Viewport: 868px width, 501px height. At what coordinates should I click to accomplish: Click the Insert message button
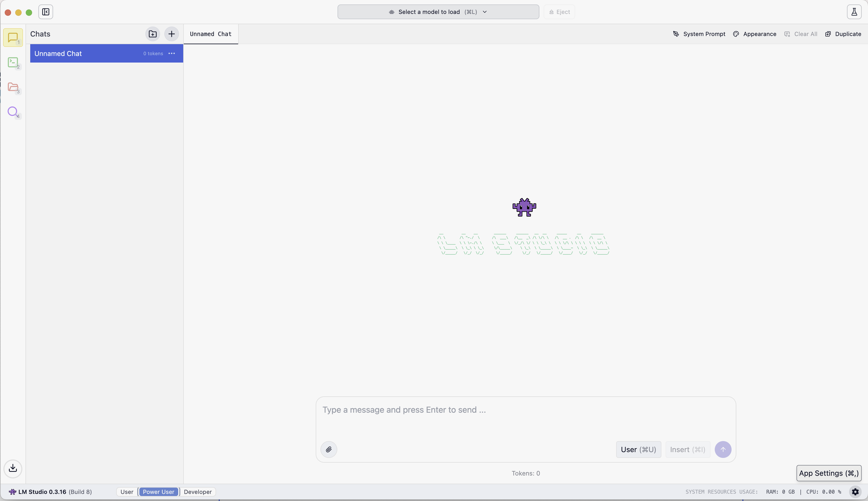click(687, 450)
